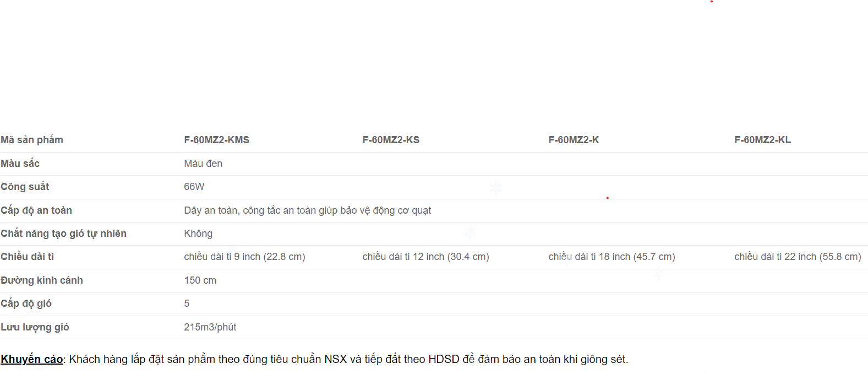Image resolution: width=868 pixels, height=374 pixels.
Task: Click the black banner image area
Action: (x=434, y=62)
